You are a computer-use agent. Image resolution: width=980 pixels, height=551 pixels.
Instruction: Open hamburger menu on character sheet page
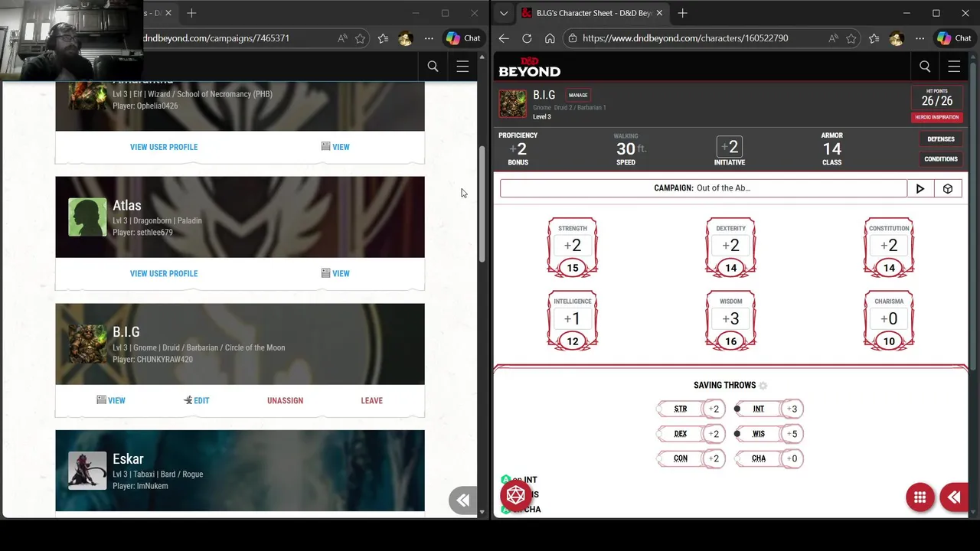coord(954,67)
